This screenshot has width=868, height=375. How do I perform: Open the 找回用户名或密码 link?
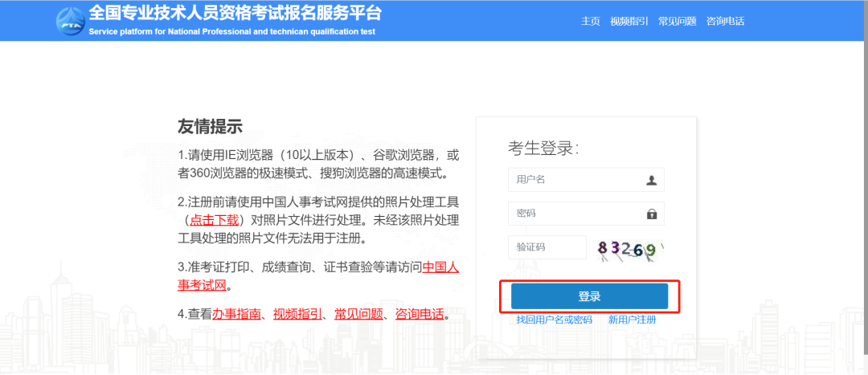[554, 320]
